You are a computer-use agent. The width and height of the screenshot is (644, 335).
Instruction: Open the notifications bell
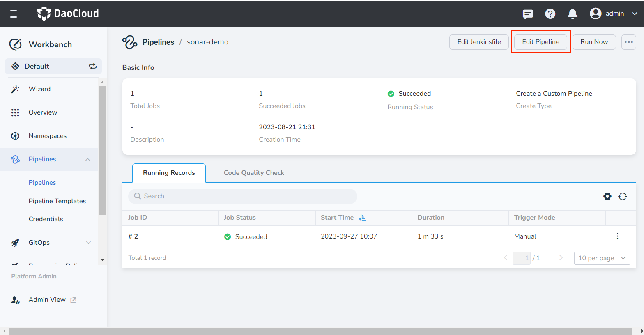(572, 14)
